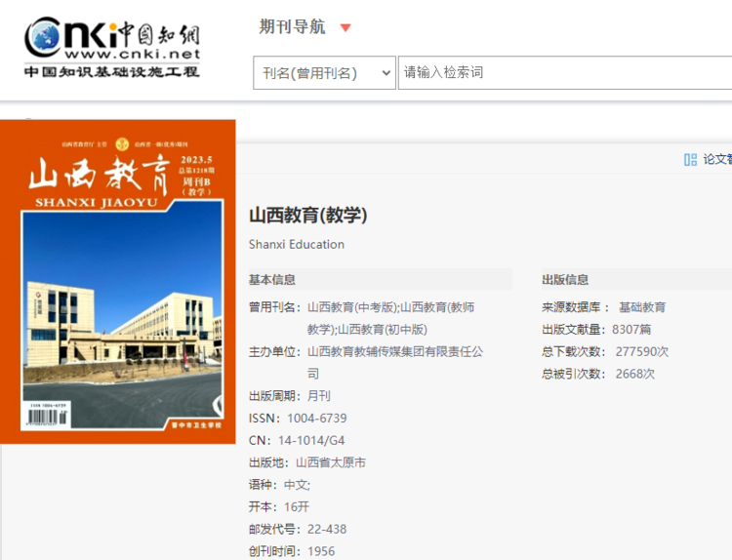Select the 基本信息 section header
732x560 pixels.
tap(272, 280)
